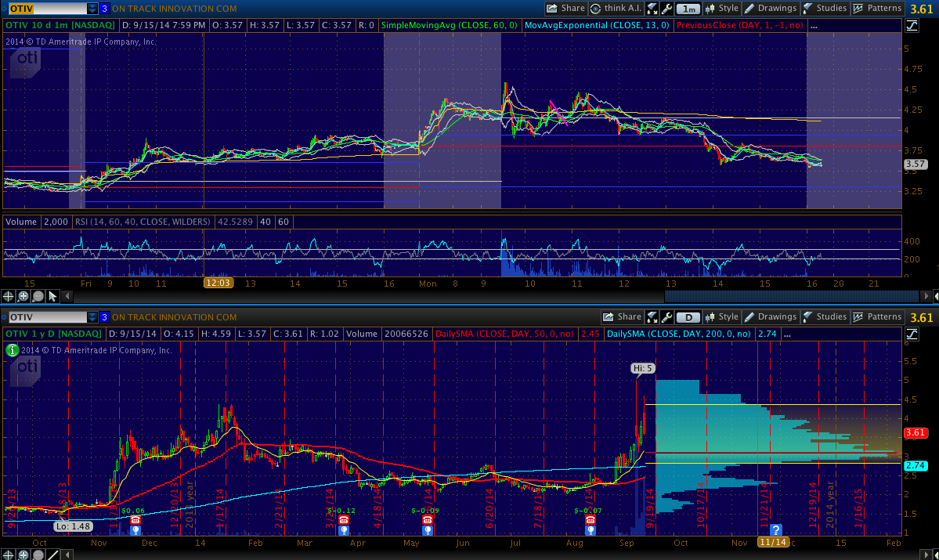Image resolution: width=939 pixels, height=560 pixels.
Task: Toggle the info bubble on the lower chart
Action: click(x=11, y=350)
